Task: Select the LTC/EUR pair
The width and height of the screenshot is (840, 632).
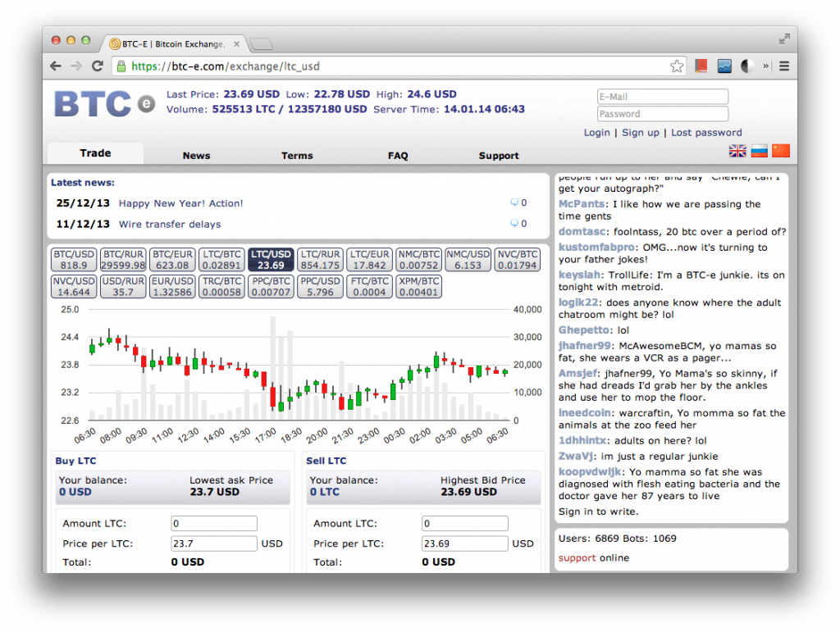Action: [370, 260]
